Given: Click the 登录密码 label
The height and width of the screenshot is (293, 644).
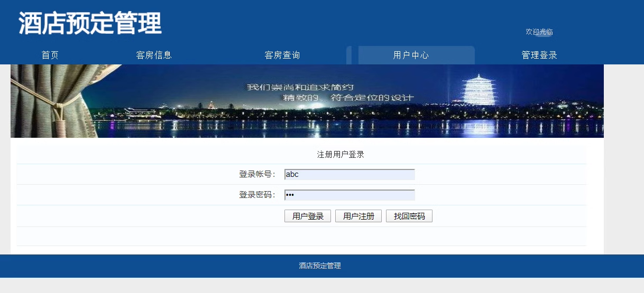Looking at the screenshot, I should pos(257,195).
